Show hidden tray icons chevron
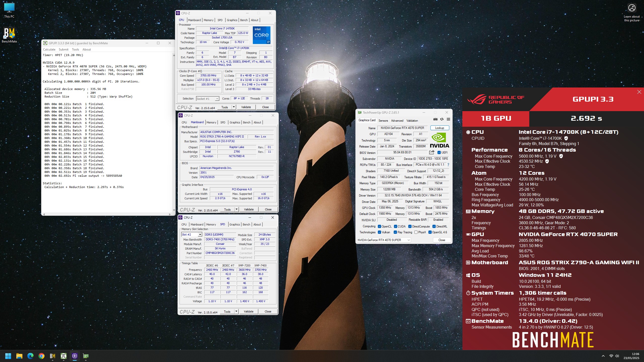 click(603, 356)
